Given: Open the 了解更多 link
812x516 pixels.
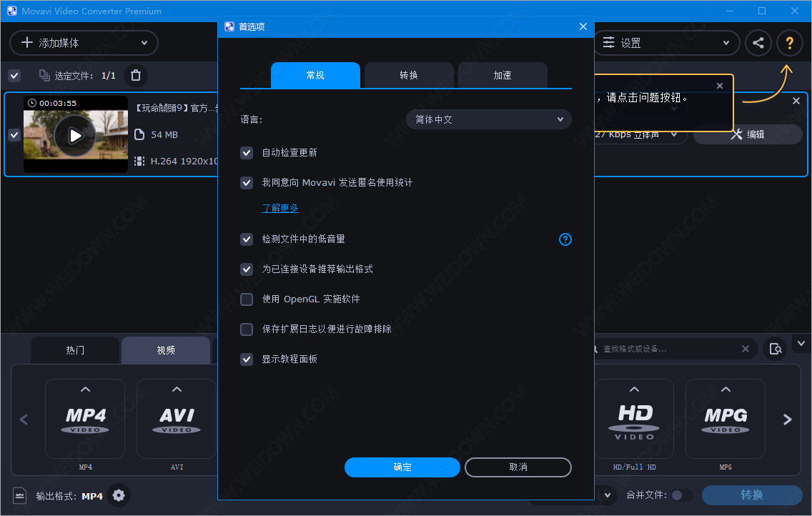Looking at the screenshot, I should pos(280,208).
